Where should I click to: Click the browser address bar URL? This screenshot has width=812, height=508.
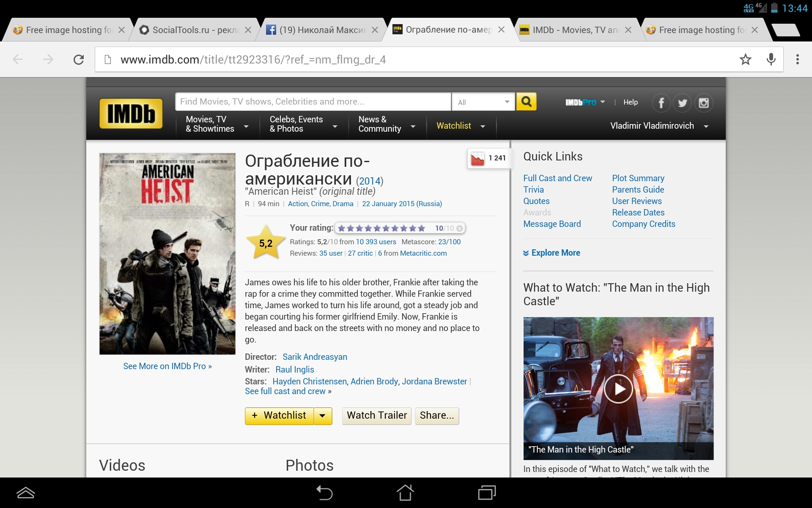(253, 60)
